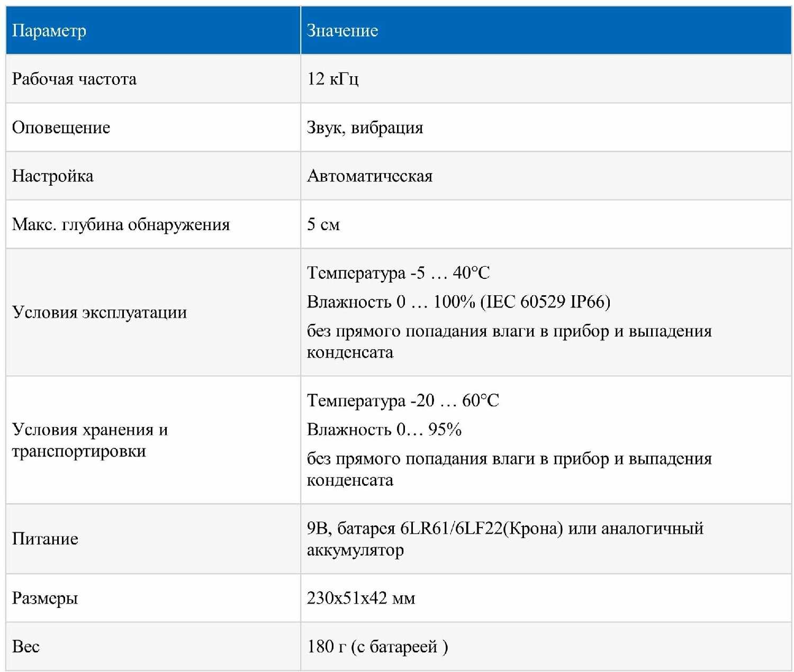Click the "180 г (с батареей)" weight value
The height and width of the screenshot is (672, 794).
(377, 647)
